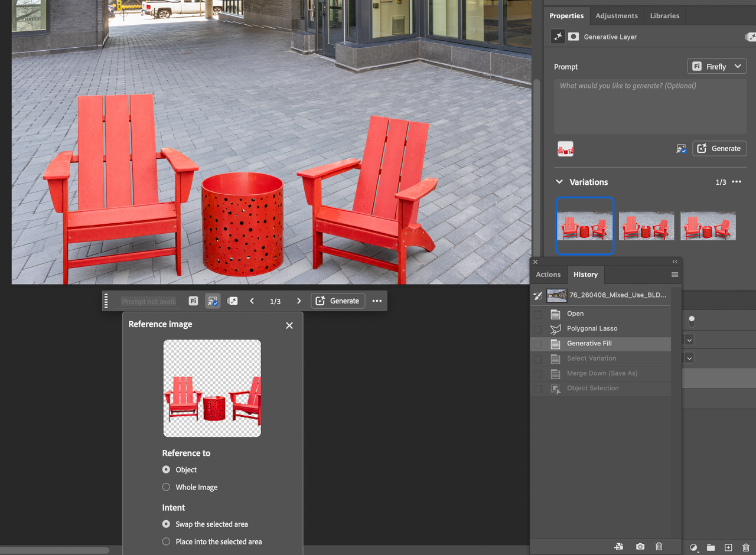Viewport: 756px width, 555px height.
Task: Switch to the Properties tab
Action: [x=566, y=16]
